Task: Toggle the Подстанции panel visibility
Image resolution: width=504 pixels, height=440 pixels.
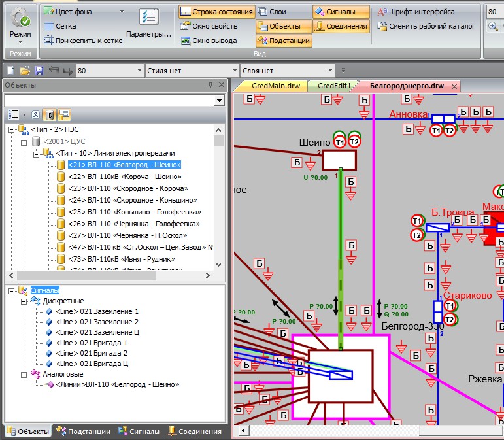Action: tap(283, 41)
